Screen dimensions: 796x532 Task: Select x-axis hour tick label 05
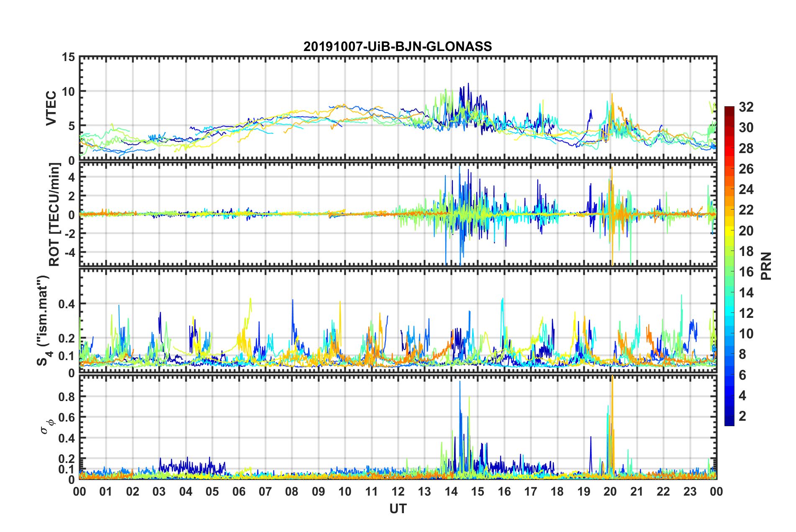[x=212, y=491]
